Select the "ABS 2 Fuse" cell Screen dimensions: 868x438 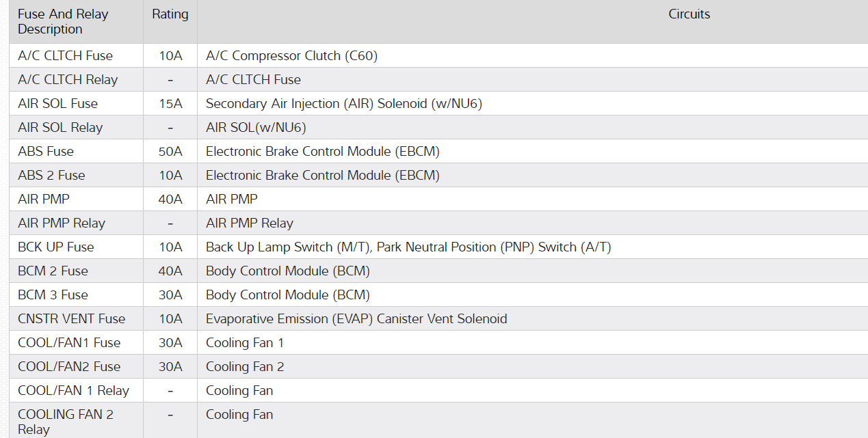51,176
